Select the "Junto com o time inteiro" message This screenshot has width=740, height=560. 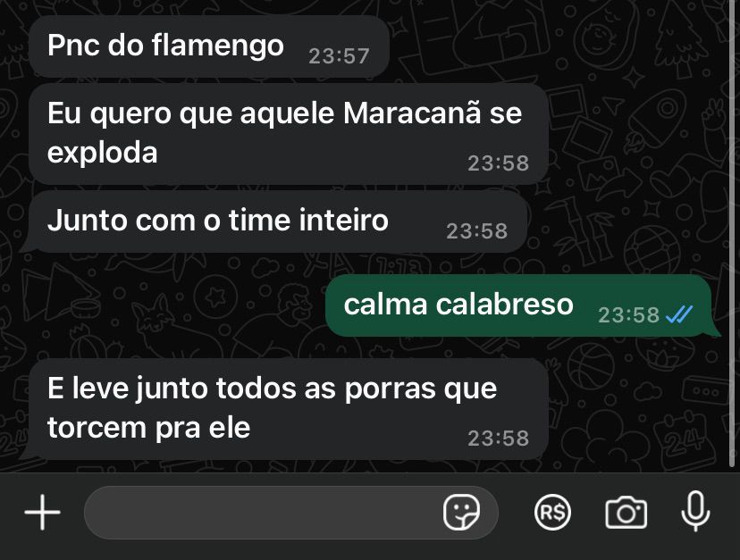point(277,221)
